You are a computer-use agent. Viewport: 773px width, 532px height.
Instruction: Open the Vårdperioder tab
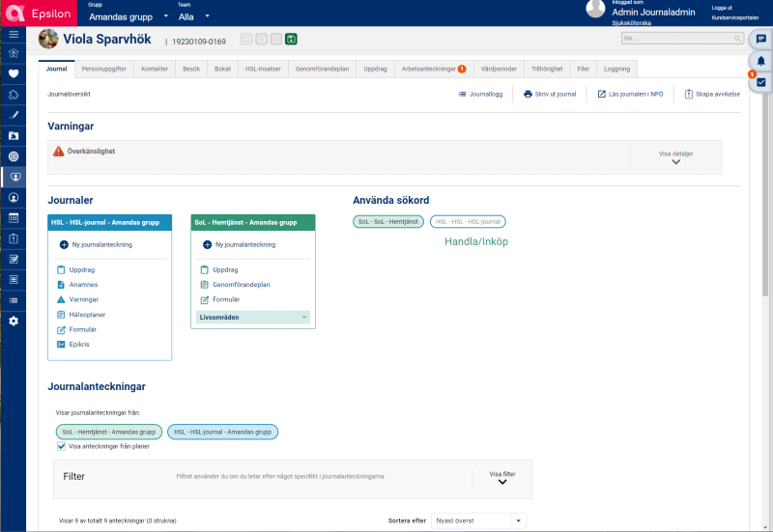coord(499,69)
